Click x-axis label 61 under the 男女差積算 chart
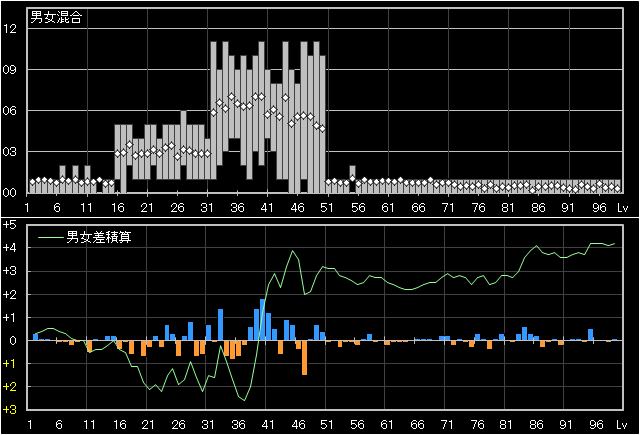This screenshot has width=640, height=435. [x=387, y=425]
